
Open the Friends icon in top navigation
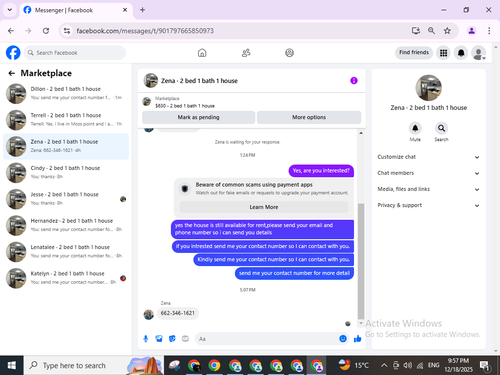246,53
